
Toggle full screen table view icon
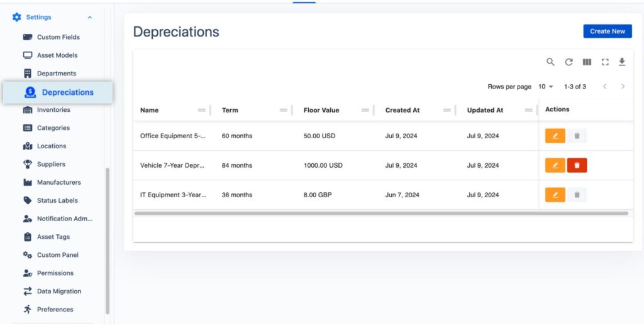coord(605,62)
